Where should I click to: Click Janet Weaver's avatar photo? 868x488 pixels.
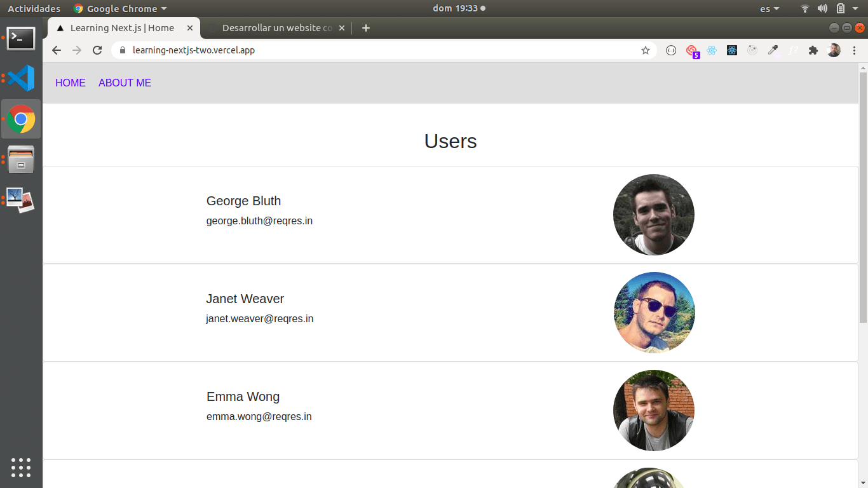tap(654, 313)
